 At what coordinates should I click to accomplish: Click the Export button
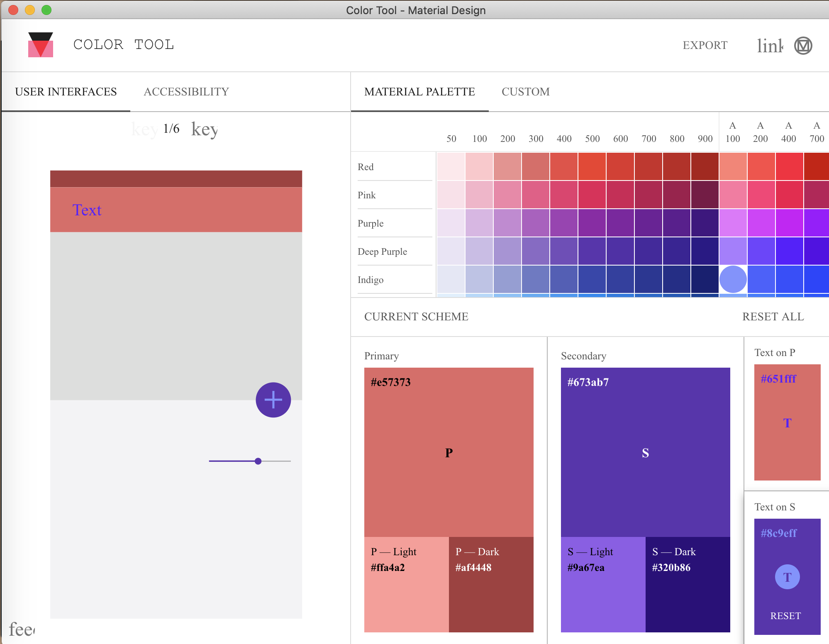click(705, 45)
